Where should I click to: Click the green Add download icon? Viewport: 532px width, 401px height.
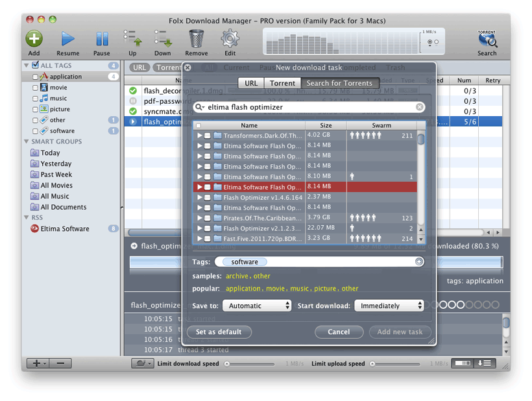click(x=34, y=39)
